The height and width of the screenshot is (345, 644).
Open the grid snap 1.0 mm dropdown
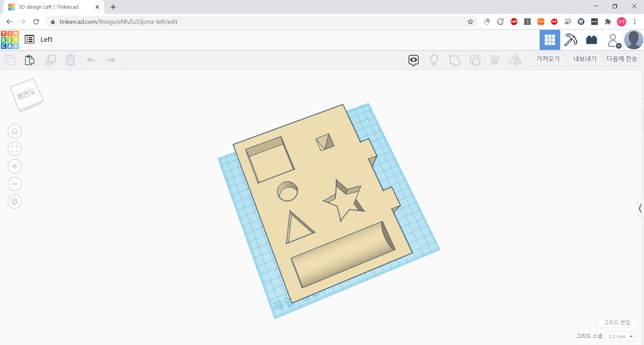click(x=621, y=336)
